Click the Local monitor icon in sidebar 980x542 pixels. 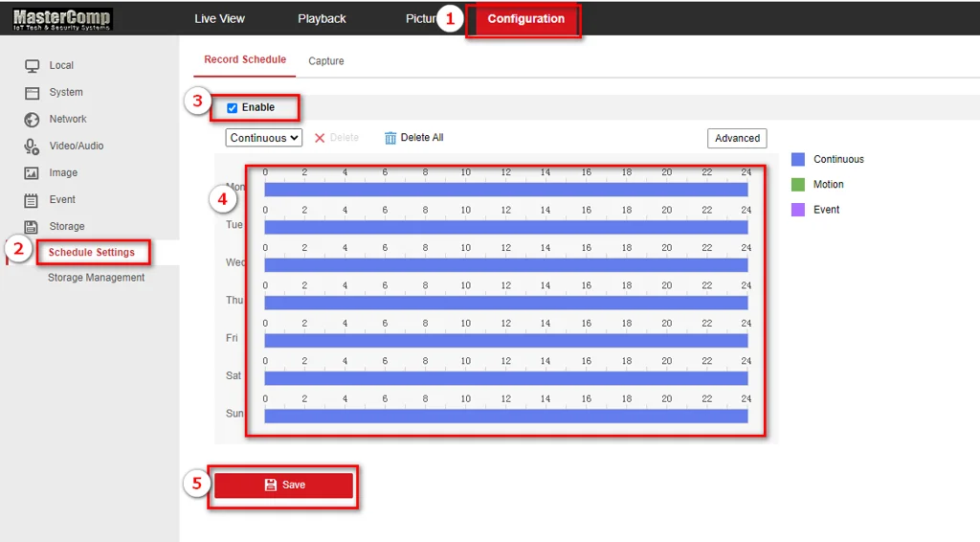(32, 66)
